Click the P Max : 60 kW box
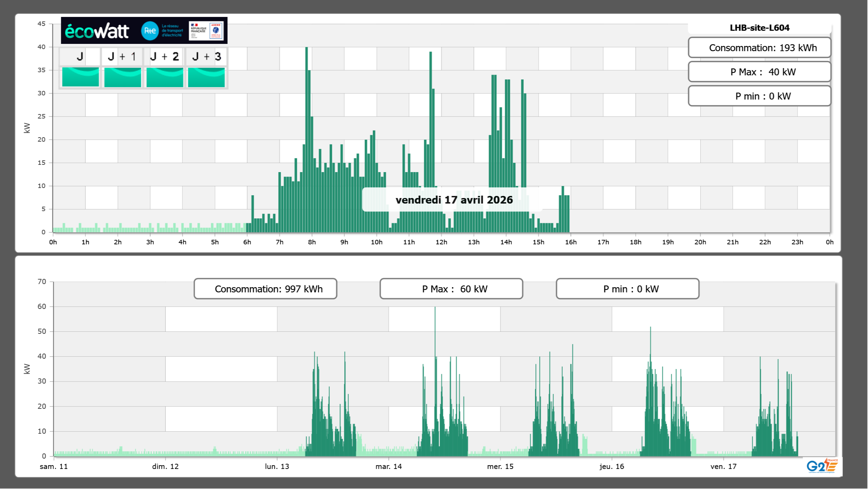Viewport: 868px width, 489px height. (451, 289)
